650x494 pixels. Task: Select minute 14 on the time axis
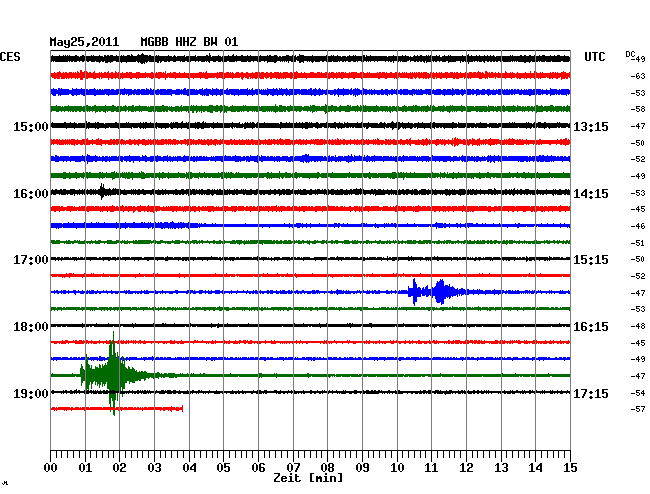535,467
